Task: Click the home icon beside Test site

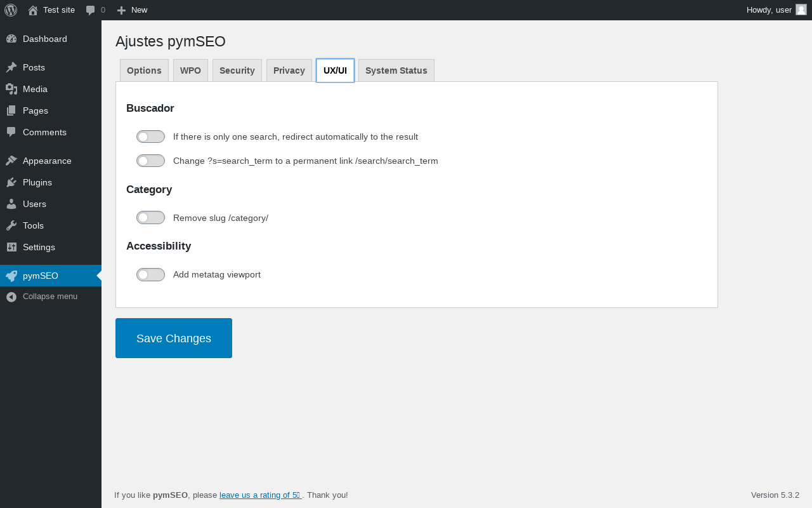Action: (x=33, y=10)
